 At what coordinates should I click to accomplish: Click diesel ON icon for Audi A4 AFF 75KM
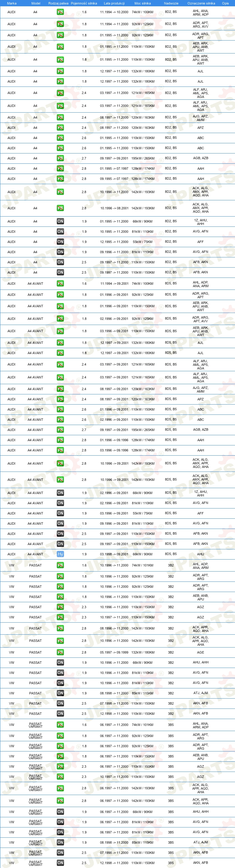(x=60, y=241)
